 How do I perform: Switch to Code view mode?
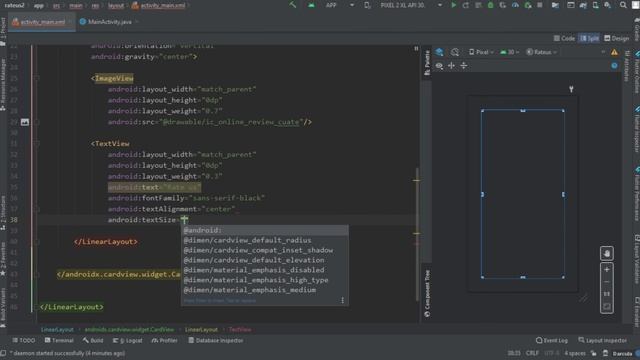(x=564, y=38)
